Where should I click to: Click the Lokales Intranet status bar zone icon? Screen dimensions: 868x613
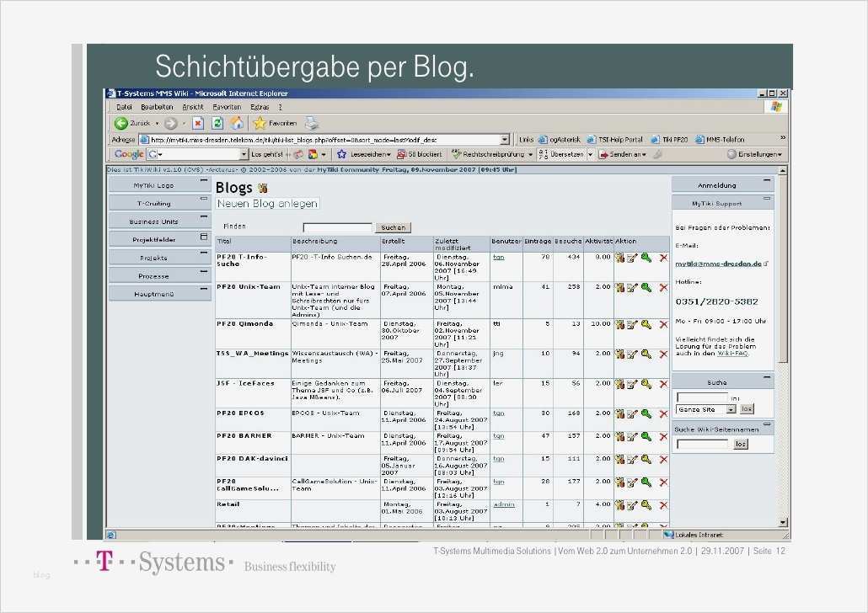pos(668,535)
